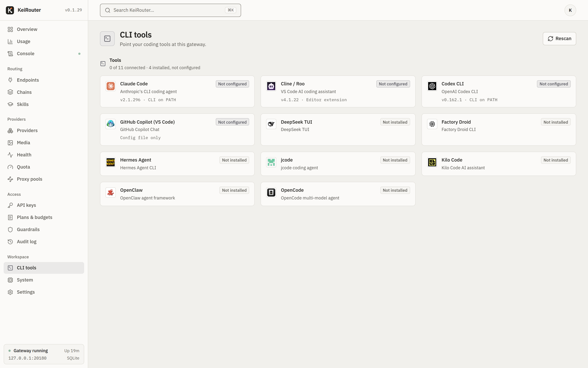Click the Not installed badge on OpenCode
The height and width of the screenshot is (368, 588).
395,190
